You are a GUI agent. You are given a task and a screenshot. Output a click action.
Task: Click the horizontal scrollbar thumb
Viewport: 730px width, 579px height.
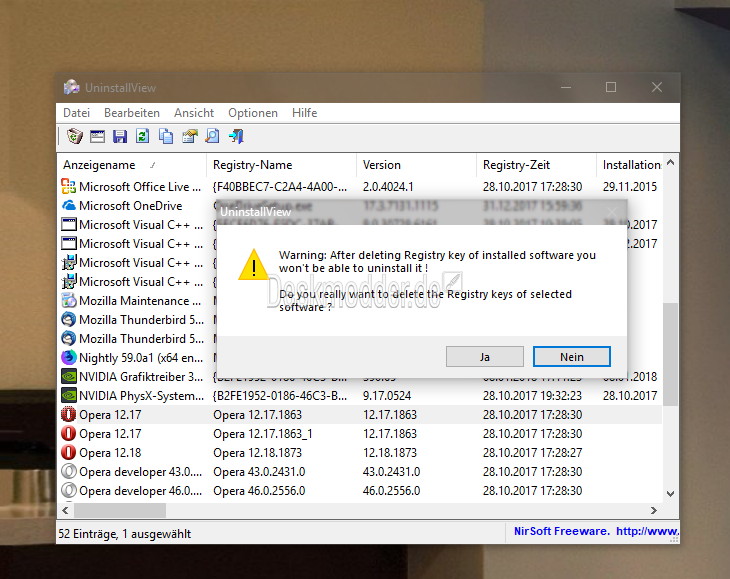(x=120, y=510)
